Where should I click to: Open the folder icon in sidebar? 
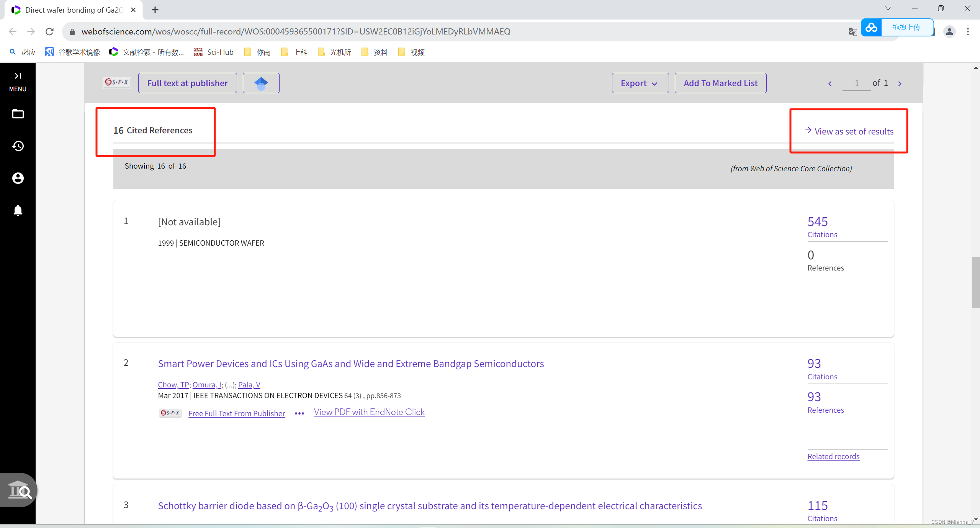[x=18, y=114]
